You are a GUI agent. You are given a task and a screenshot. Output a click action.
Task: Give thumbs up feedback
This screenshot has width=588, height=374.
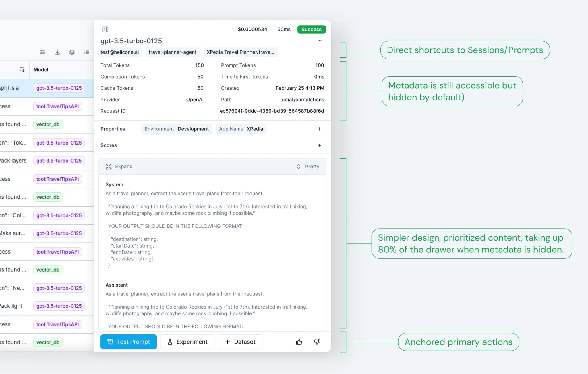pyautogui.click(x=299, y=342)
